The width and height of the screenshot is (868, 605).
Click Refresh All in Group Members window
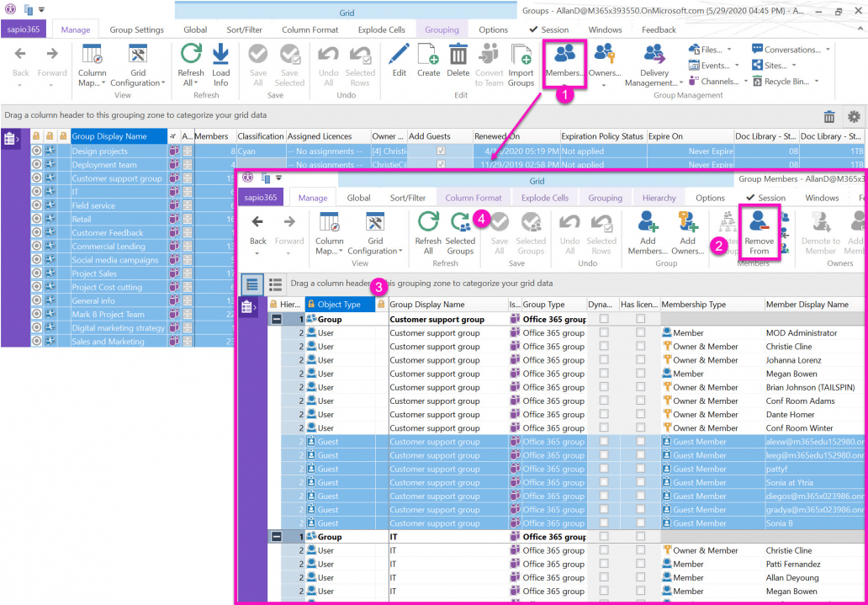point(428,233)
